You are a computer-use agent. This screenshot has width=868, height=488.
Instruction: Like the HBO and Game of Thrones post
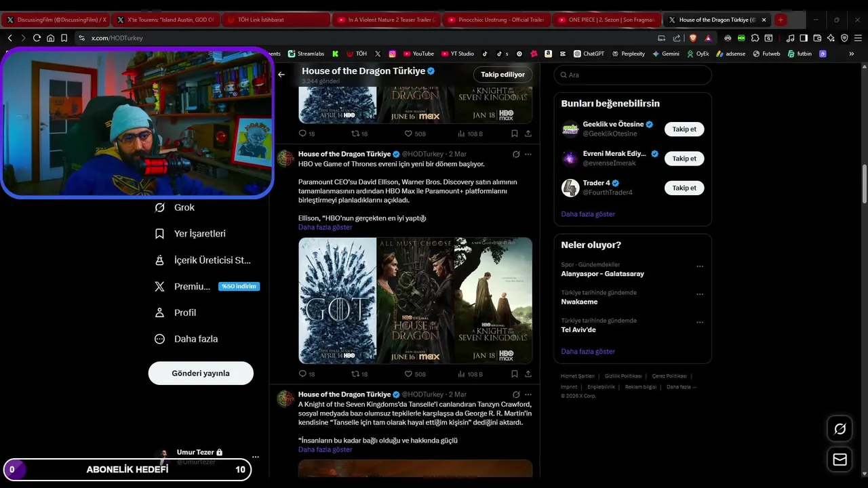click(415, 374)
